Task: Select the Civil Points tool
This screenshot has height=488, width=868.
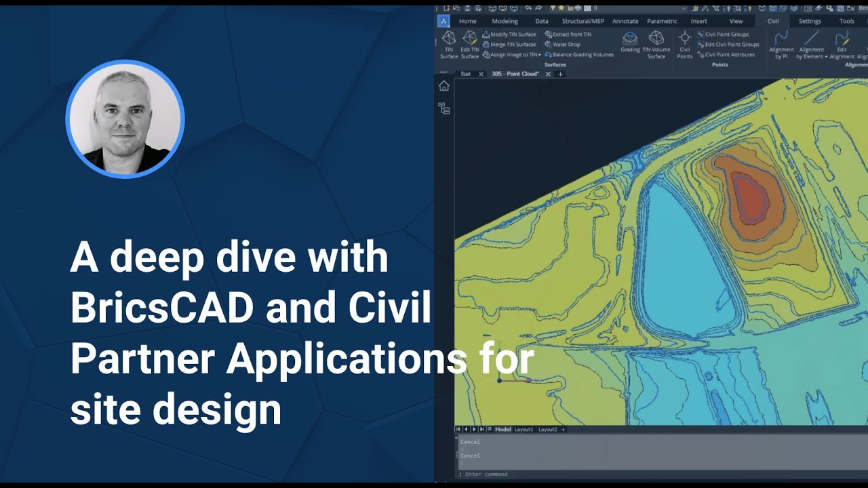Action: click(x=685, y=44)
